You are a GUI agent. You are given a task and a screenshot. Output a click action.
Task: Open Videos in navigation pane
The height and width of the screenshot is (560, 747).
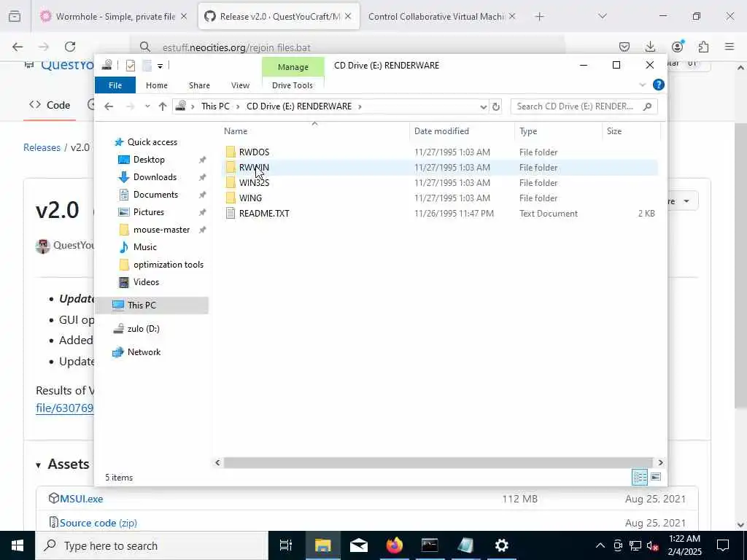(146, 282)
